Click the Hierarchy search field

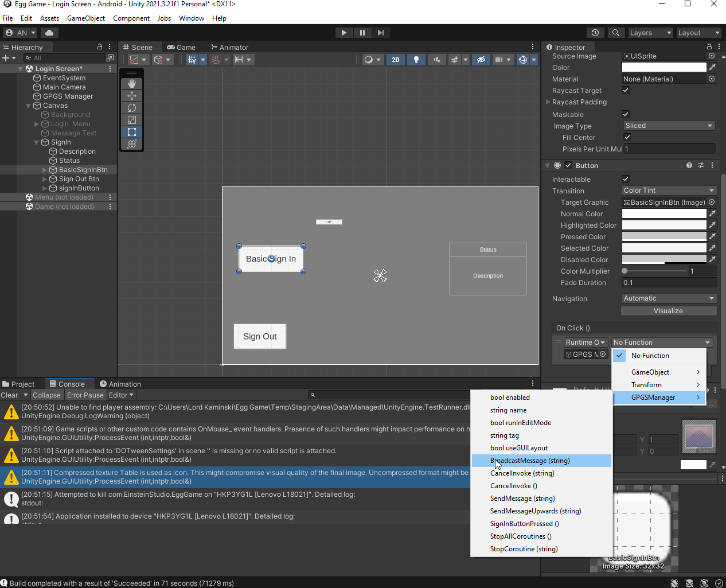pyautogui.click(x=64, y=58)
